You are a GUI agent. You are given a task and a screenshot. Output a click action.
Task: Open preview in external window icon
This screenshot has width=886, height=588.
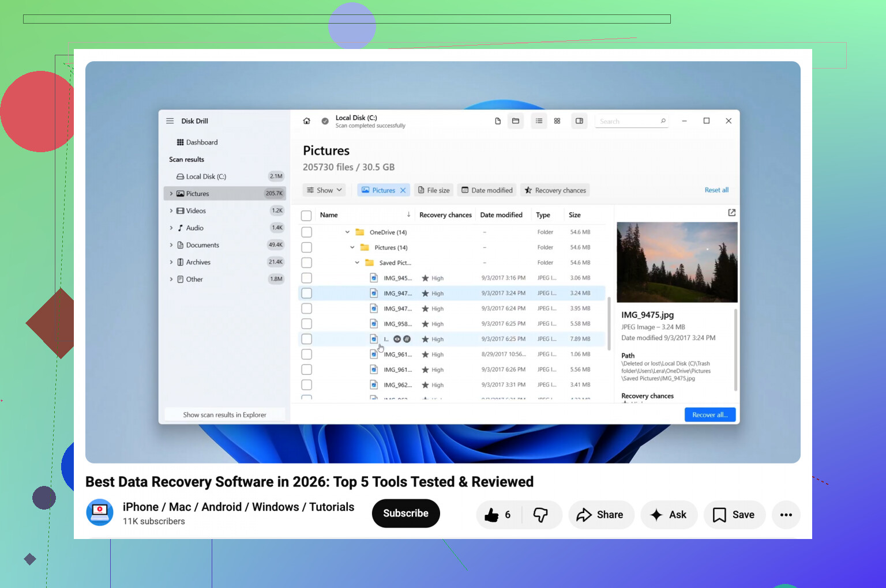click(x=732, y=213)
